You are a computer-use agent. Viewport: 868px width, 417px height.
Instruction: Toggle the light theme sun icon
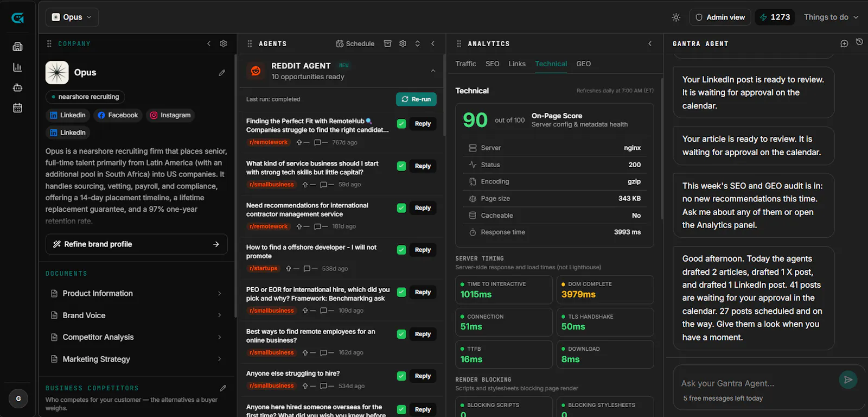pos(676,17)
